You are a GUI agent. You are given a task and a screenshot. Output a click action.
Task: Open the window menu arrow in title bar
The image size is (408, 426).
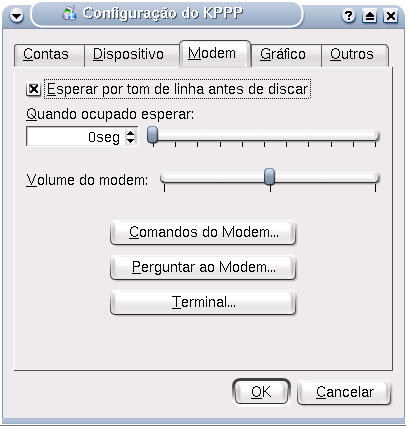pyautogui.click(x=16, y=16)
